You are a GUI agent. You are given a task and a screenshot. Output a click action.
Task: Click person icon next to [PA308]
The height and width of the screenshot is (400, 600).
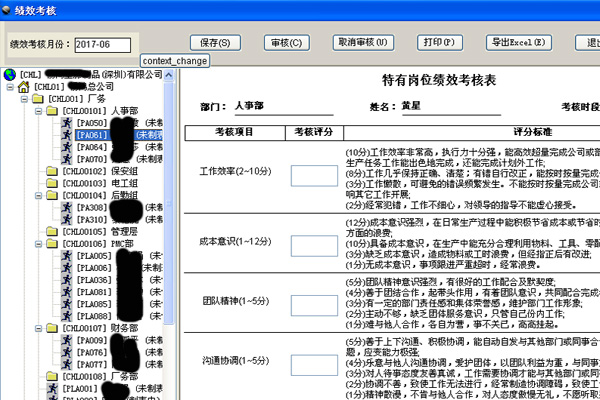point(67,207)
